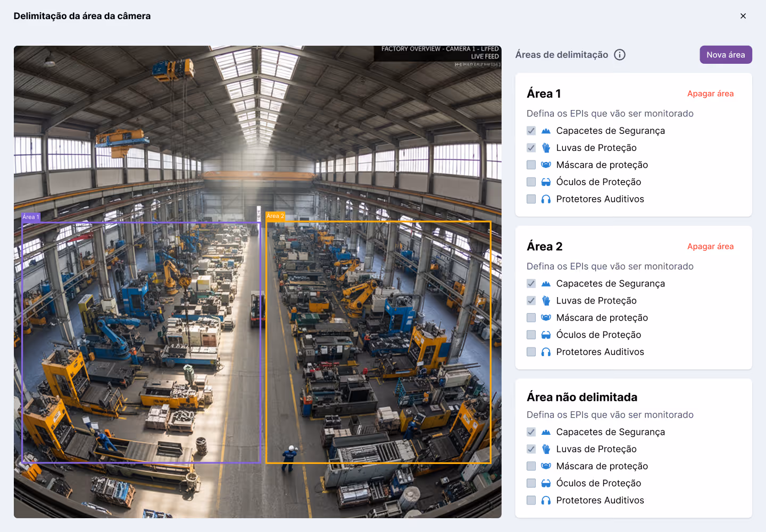Screen dimensions: 766x532
Task: Click the Áreas de delimitação title
Action: tap(562, 55)
